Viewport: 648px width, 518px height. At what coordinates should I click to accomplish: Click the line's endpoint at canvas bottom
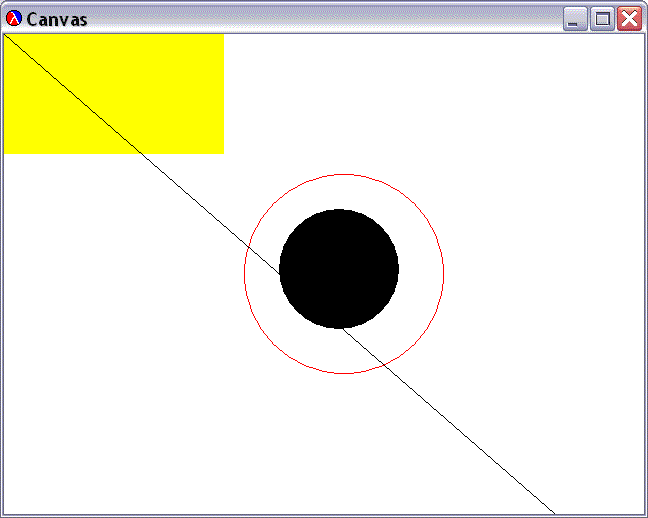(554, 513)
